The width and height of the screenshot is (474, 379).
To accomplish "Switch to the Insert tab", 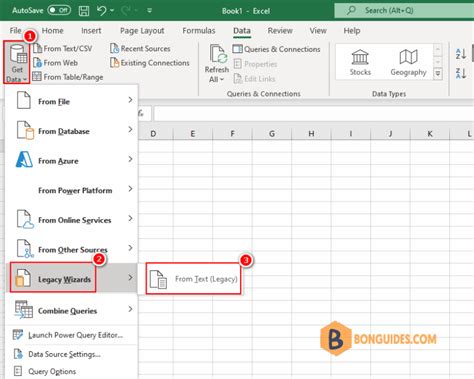I will (91, 30).
